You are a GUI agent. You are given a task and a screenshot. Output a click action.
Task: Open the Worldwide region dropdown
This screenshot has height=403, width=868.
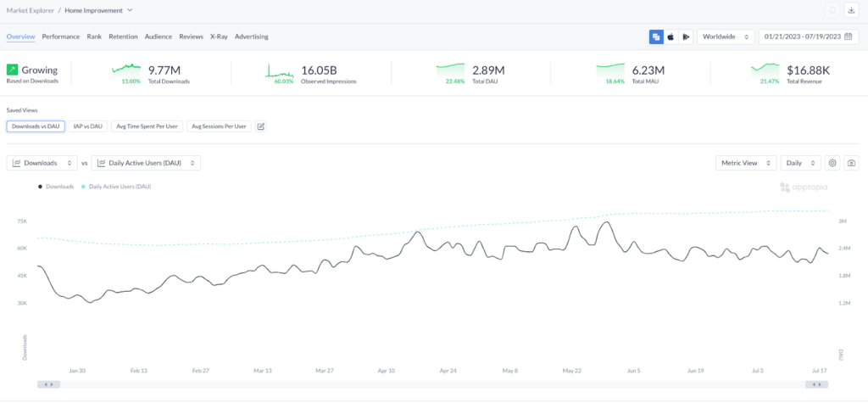[726, 36]
